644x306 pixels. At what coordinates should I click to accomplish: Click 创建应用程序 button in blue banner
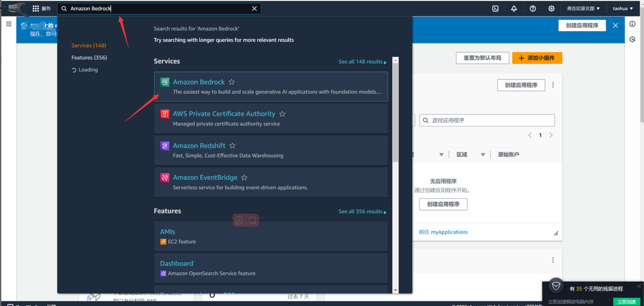(x=582, y=25)
